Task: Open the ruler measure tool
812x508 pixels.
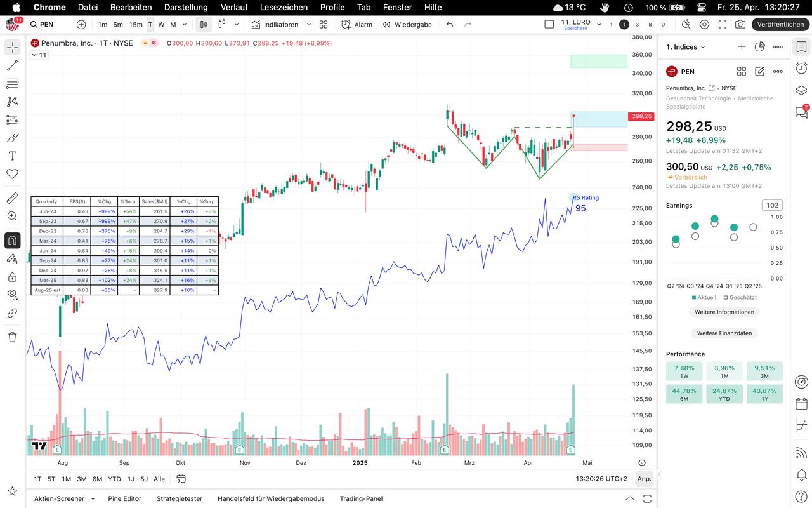Action: click(x=12, y=198)
